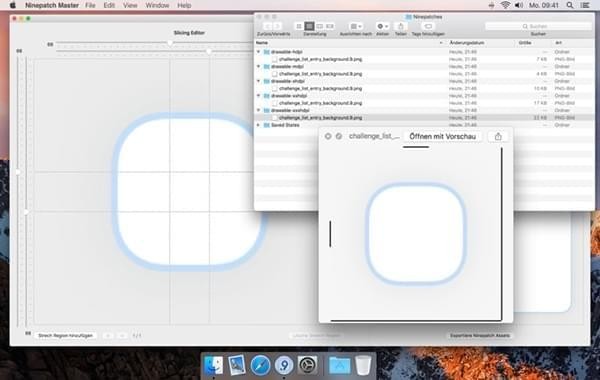Viewport: 600px width, 380px height.
Task: Open System Preferences from the Dock
Action: (308, 365)
